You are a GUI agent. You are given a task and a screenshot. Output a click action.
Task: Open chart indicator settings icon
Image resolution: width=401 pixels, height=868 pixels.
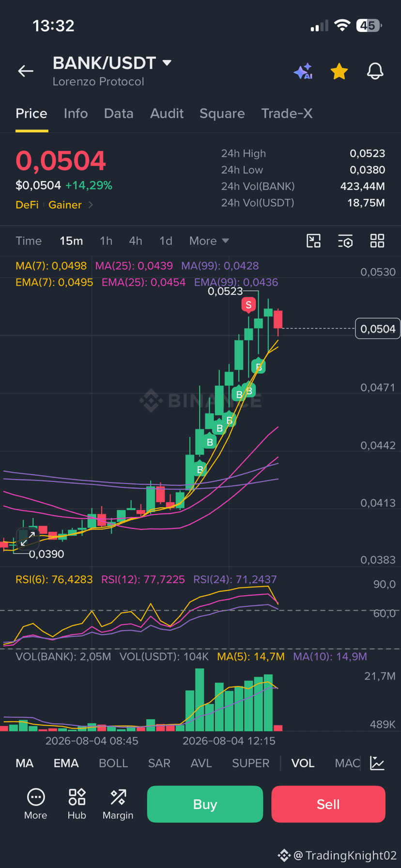pos(345,241)
